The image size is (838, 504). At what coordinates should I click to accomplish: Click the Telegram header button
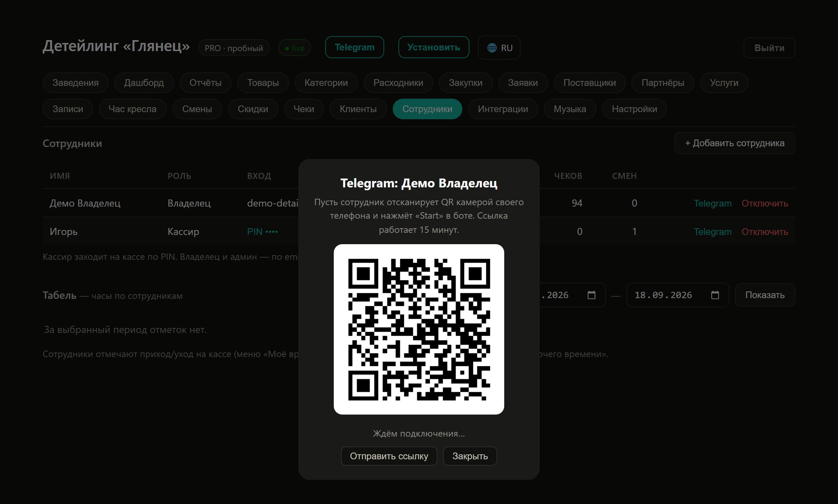click(355, 47)
